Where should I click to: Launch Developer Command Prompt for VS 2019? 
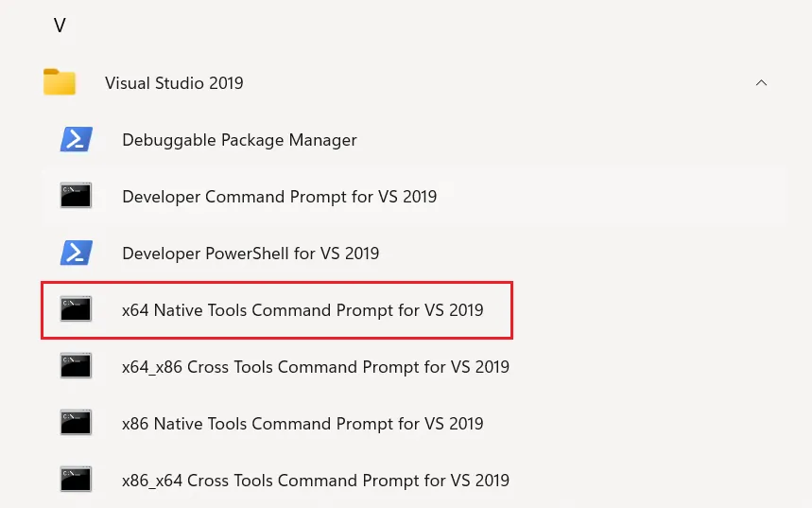click(280, 197)
